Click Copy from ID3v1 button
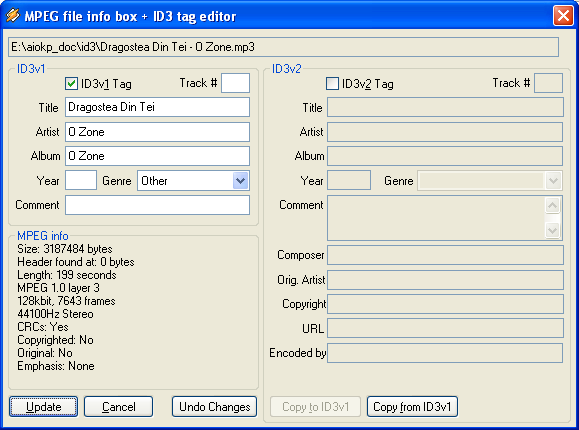 tap(412, 407)
